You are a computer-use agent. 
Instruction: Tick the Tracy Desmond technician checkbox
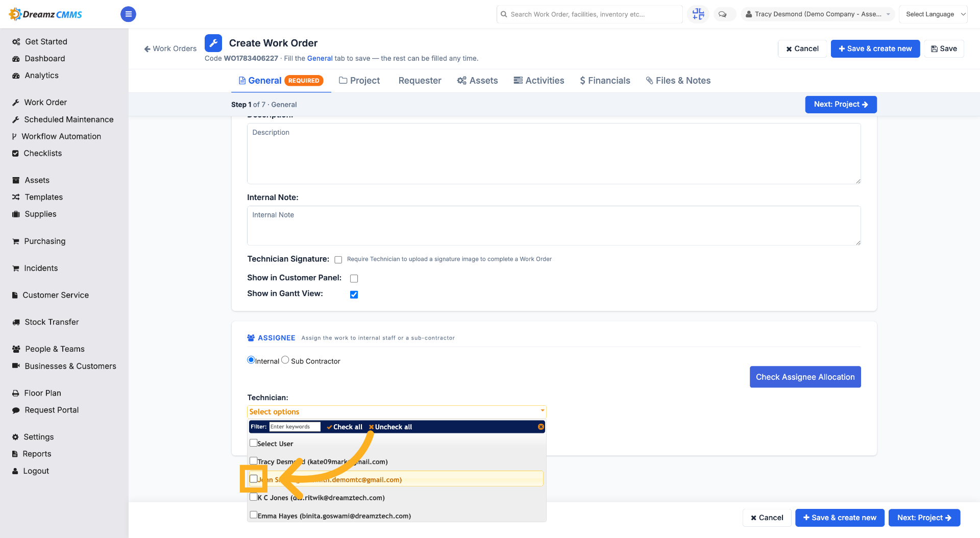point(253,461)
